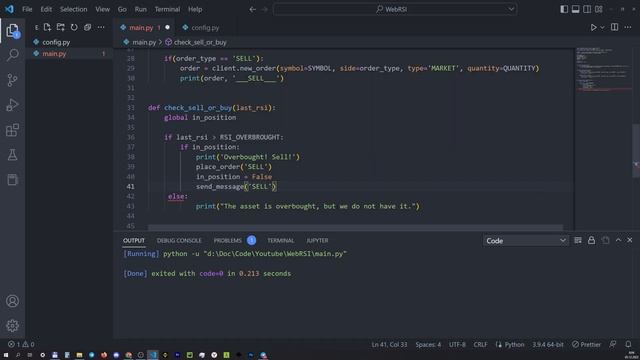Click check_sell_or_buy in the breadcrumb
This screenshot has height=360, width=640.
pos(200,42)
